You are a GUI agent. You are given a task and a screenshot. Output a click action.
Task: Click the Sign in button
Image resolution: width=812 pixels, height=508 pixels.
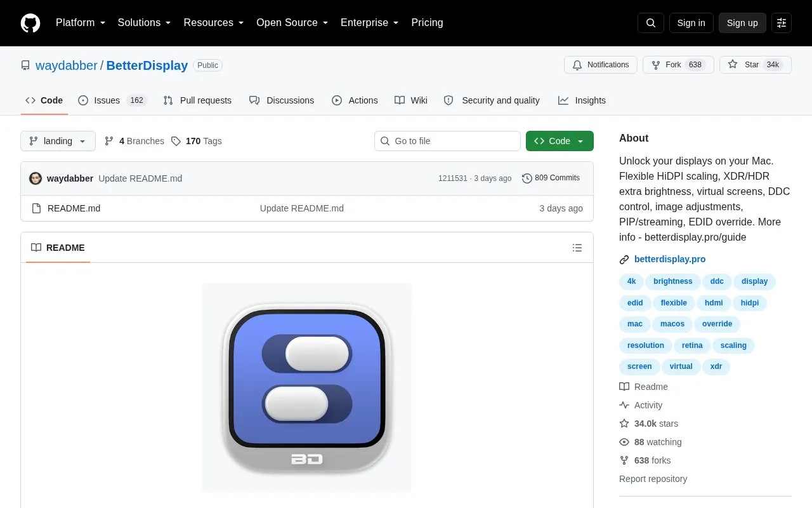(691, 23)
